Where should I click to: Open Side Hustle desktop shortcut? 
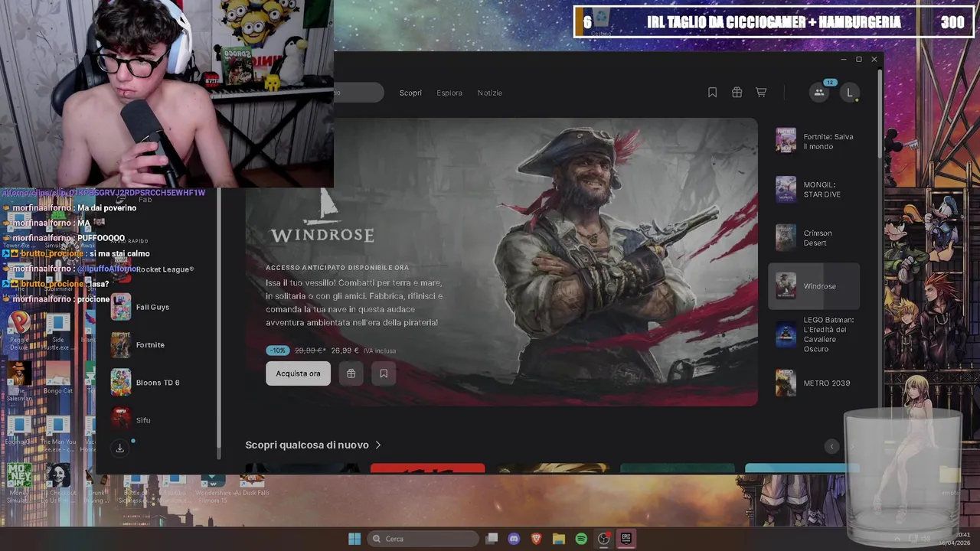58,331
